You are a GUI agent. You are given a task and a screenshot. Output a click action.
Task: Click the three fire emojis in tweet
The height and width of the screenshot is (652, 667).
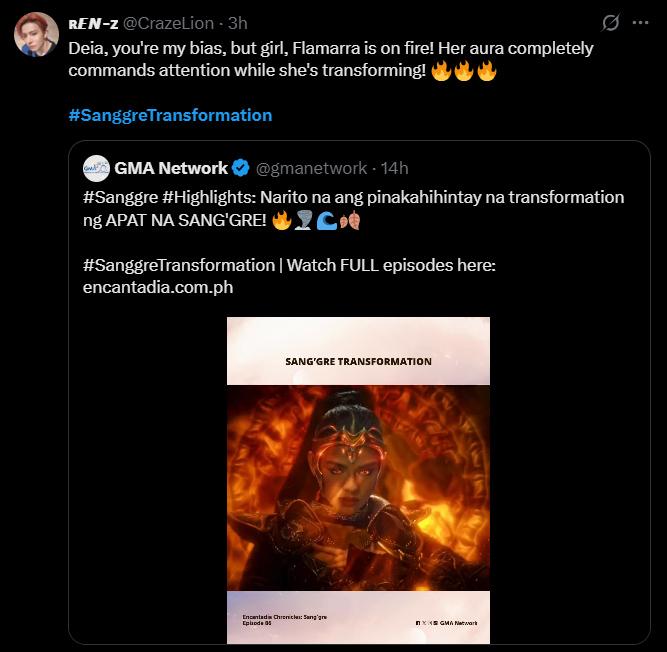click(464, 71)
